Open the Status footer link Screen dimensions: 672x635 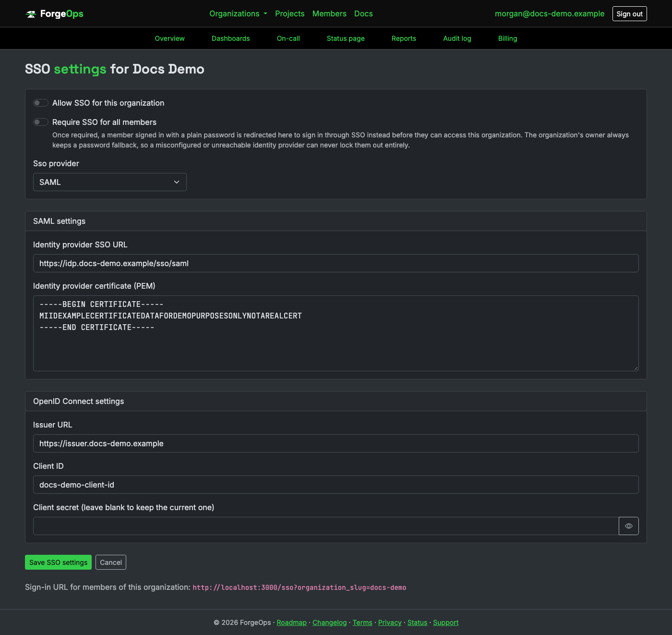pos(417,623)
